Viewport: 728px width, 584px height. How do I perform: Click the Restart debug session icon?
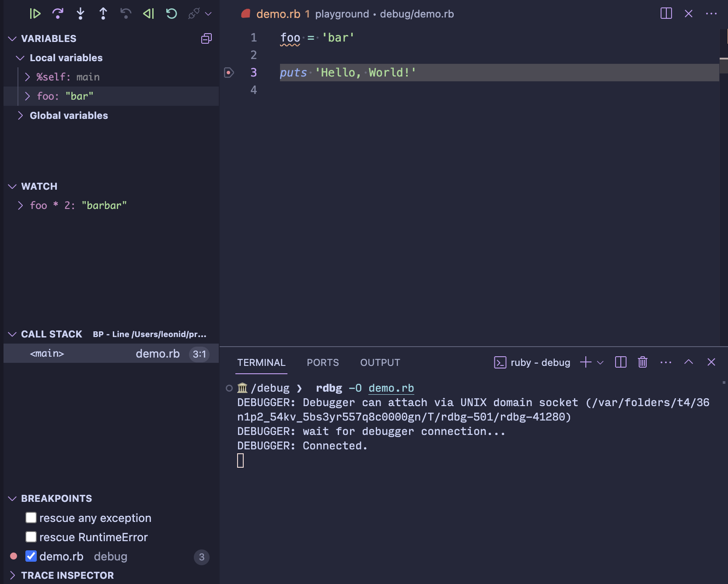point(171,14)
